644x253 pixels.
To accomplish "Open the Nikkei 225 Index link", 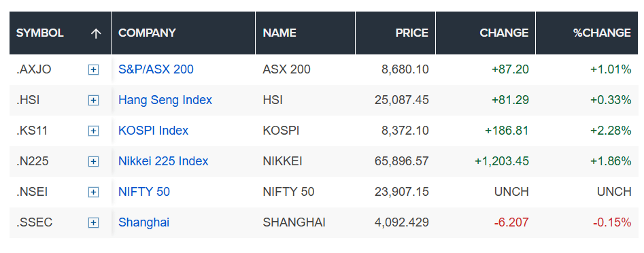I will pyautogui.click(x=163, y=161).
